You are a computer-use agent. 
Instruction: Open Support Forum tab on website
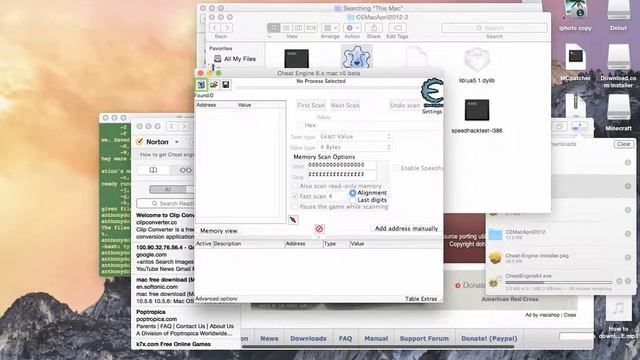tap(424, 338)
